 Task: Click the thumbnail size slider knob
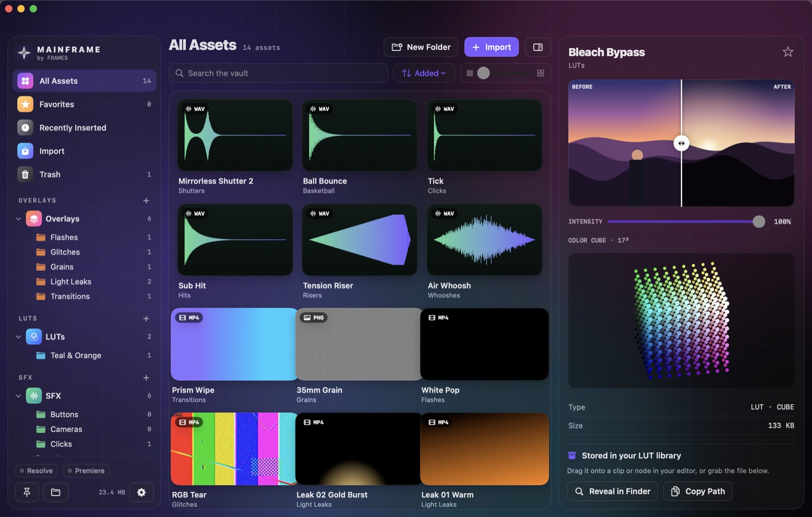[484, 73]
